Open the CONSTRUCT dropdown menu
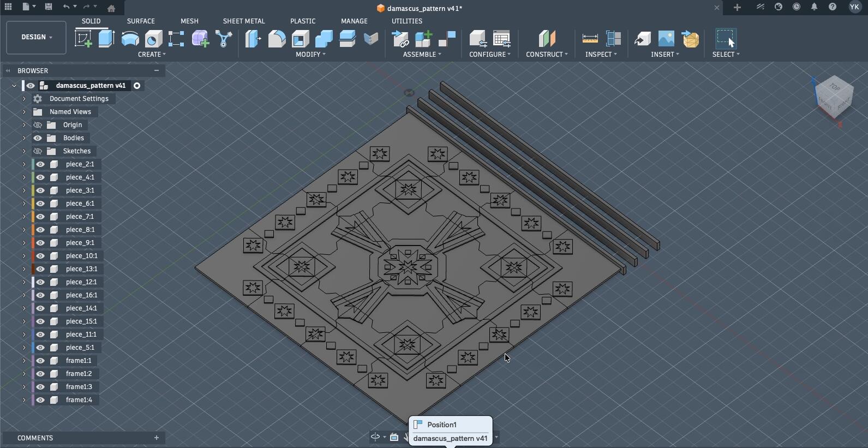 547,55
